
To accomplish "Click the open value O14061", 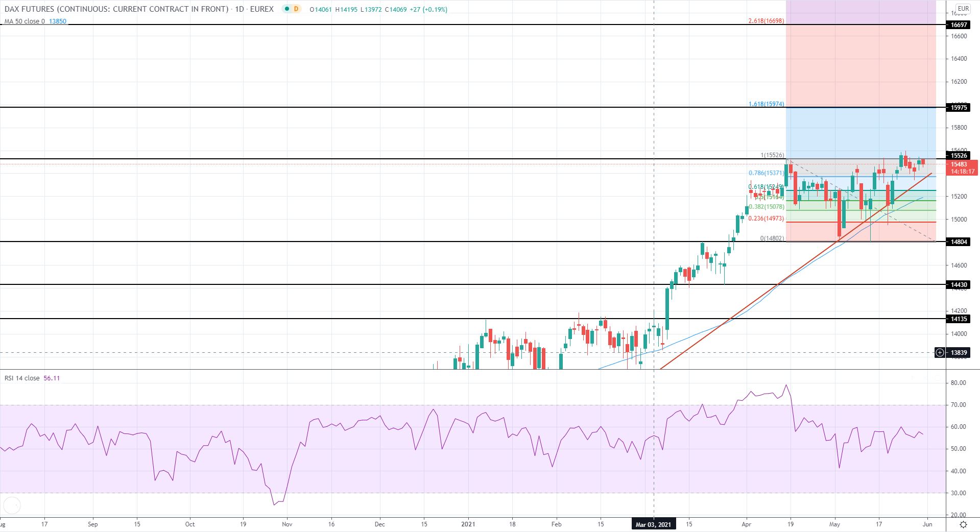I will 320,9.
